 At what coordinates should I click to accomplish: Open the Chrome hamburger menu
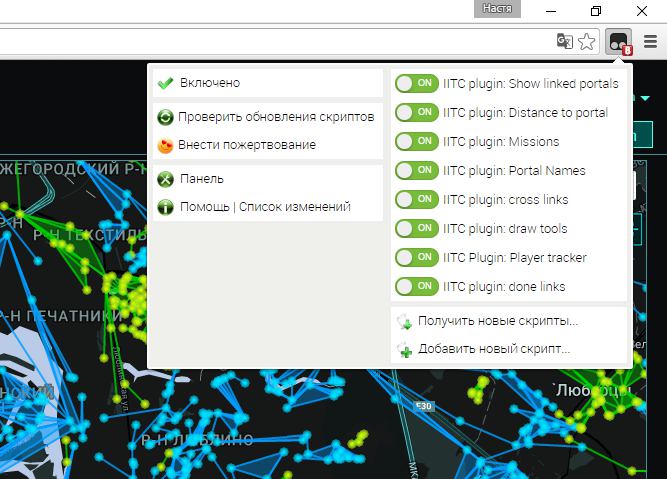pos(650,41)
